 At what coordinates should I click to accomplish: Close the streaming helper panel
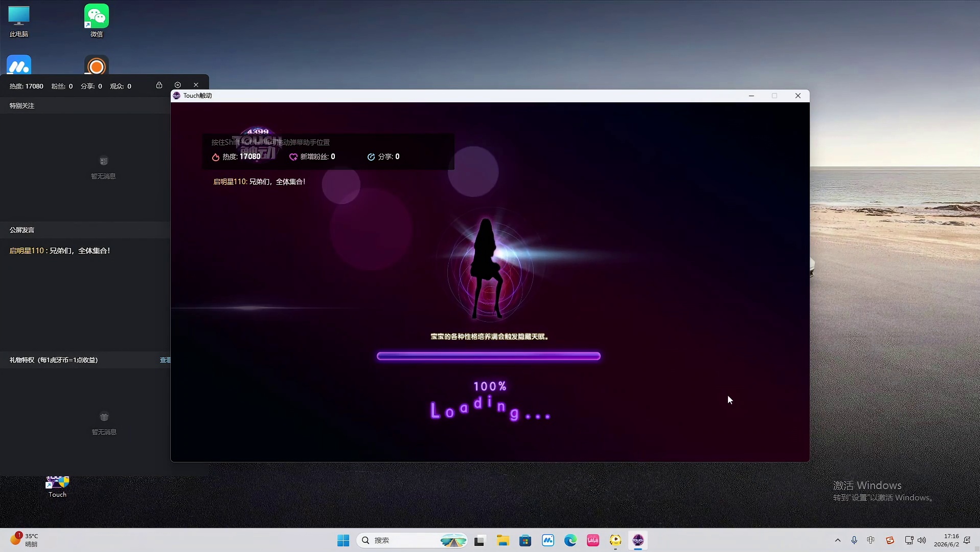tap(196, 85)
